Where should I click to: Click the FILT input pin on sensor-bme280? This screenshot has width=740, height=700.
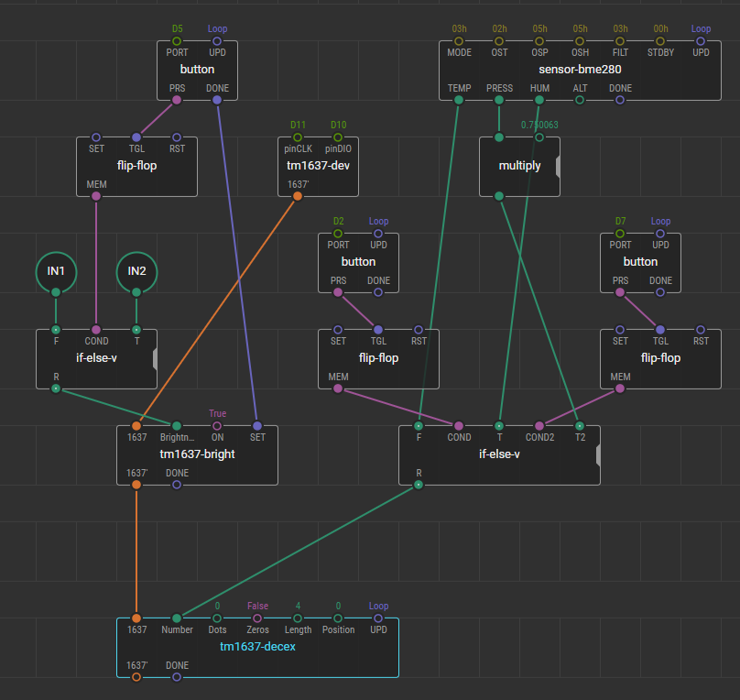coord(620,41)
